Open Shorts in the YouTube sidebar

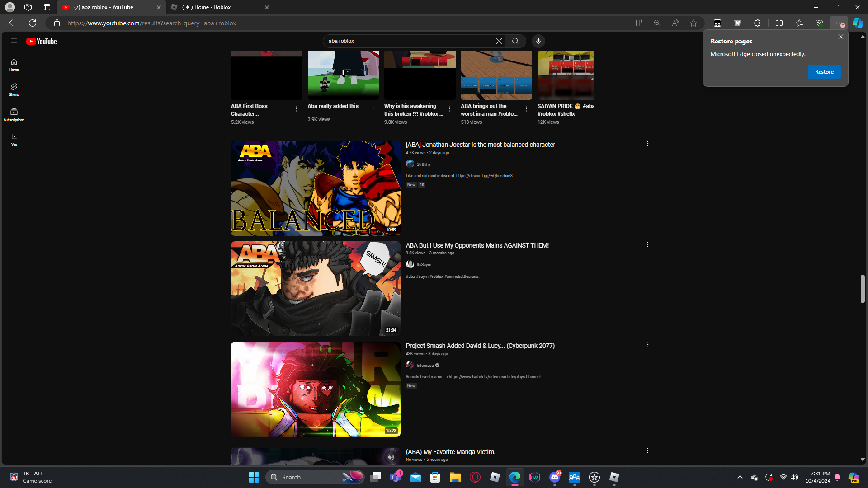pos(14,89)
